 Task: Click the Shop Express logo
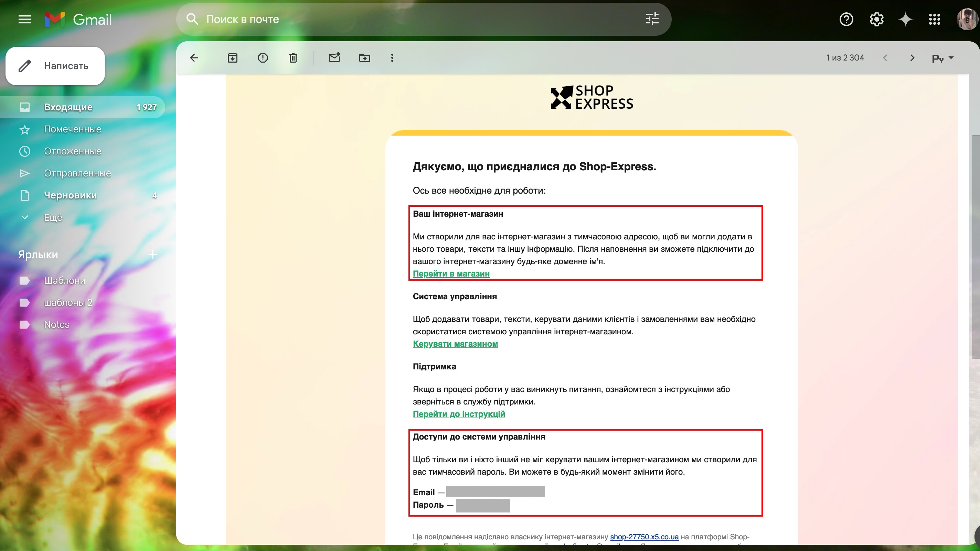pyautogui.click(x=592, y=97)
